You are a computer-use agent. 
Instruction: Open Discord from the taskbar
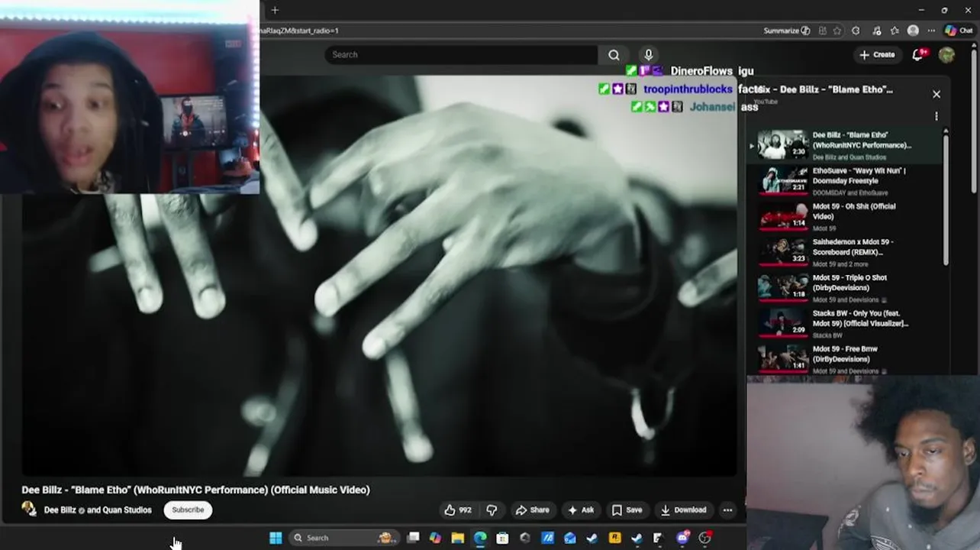point(682,538)
